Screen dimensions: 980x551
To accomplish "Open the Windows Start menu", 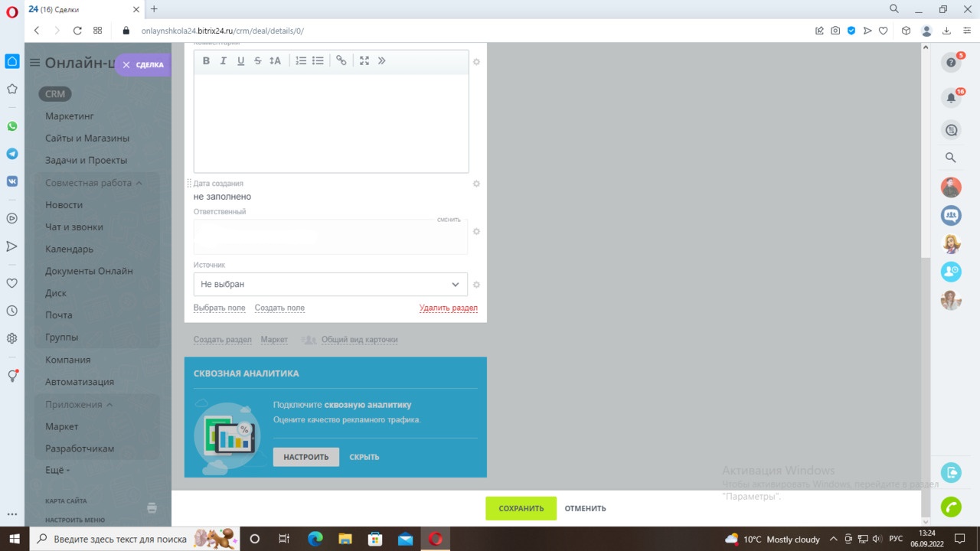I will pyautogui.click(x=14, y=539).
